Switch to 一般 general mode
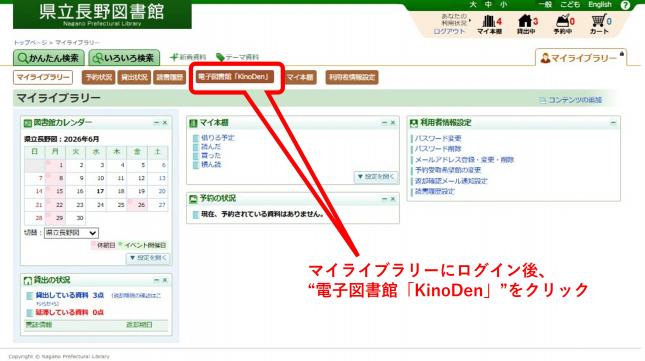The height and width of the screenshot is (361, 645). 545,5
